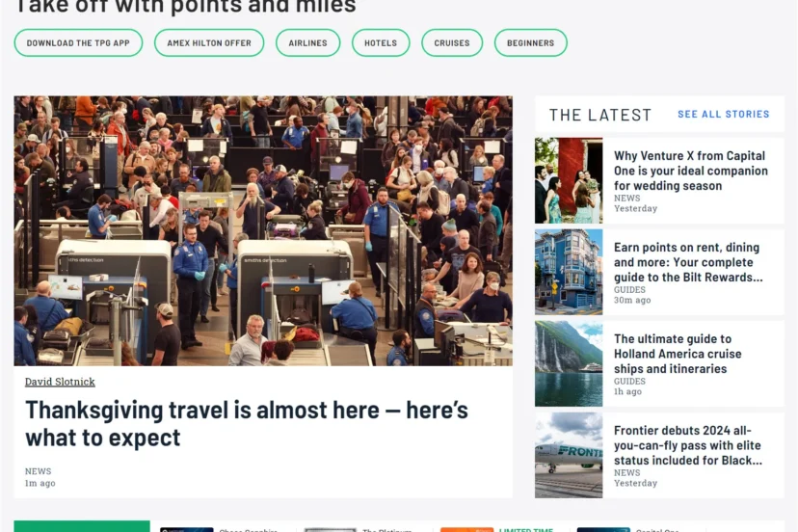The image size is (798, 532).
Task: Open the Holland America cruise guide headline
Action: click(x=678, y=354)
